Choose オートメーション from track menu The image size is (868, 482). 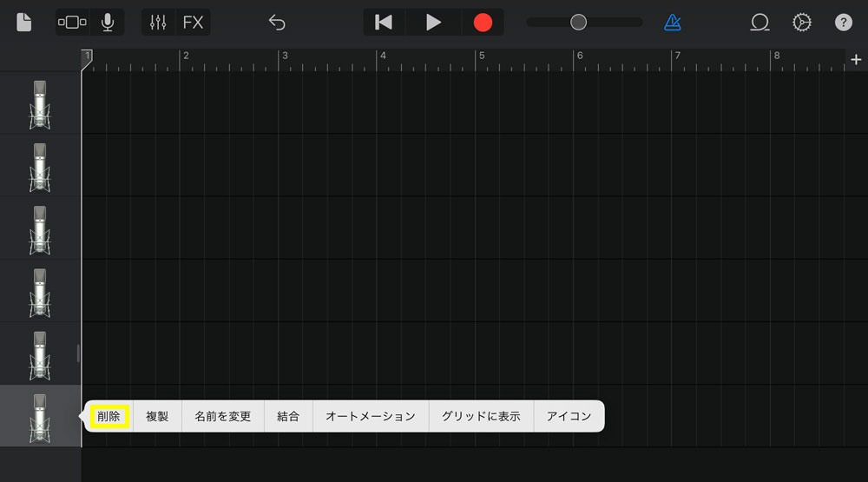(371, 416)
